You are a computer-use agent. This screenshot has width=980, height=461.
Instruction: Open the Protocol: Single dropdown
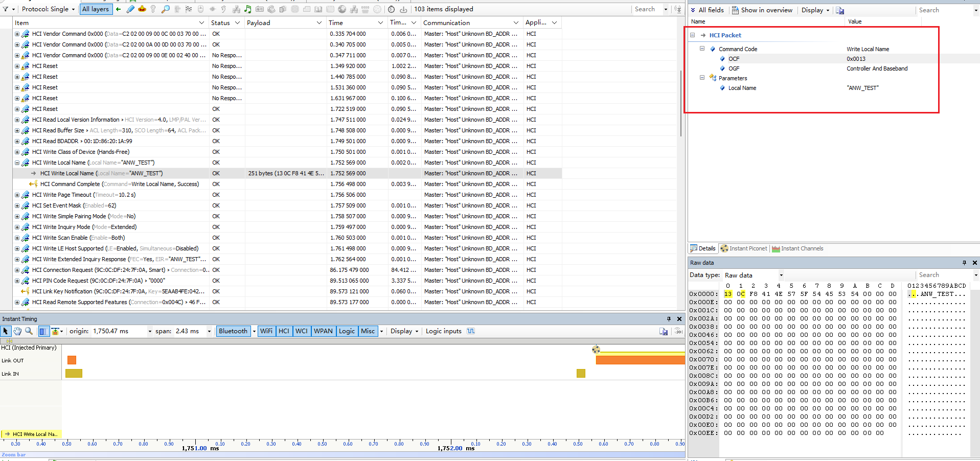point(49,9)
